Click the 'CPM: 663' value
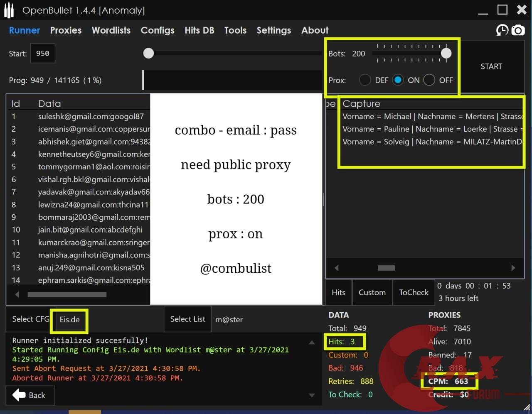532x414 pixels. [448, 381]
